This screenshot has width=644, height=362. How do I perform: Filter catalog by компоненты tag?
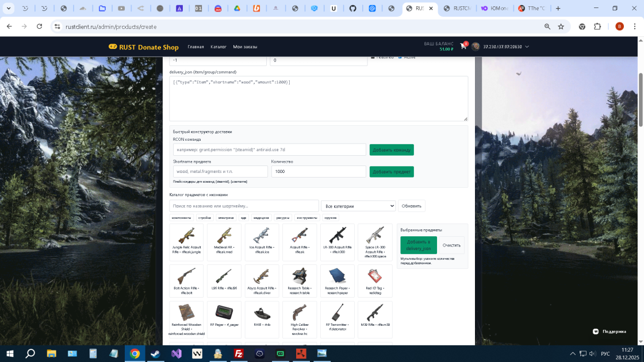pos(181,218)
